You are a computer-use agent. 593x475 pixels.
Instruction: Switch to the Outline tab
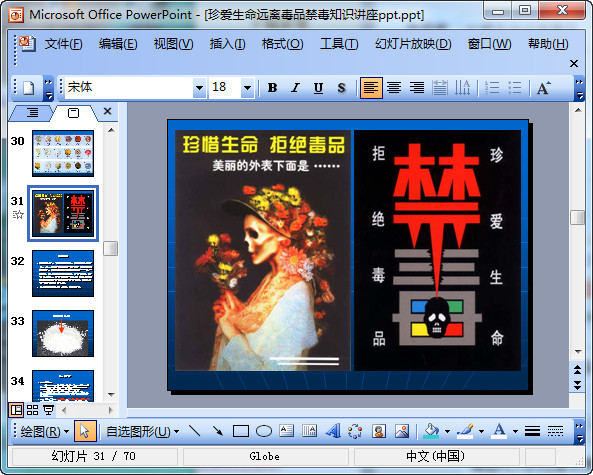(33, 112)
